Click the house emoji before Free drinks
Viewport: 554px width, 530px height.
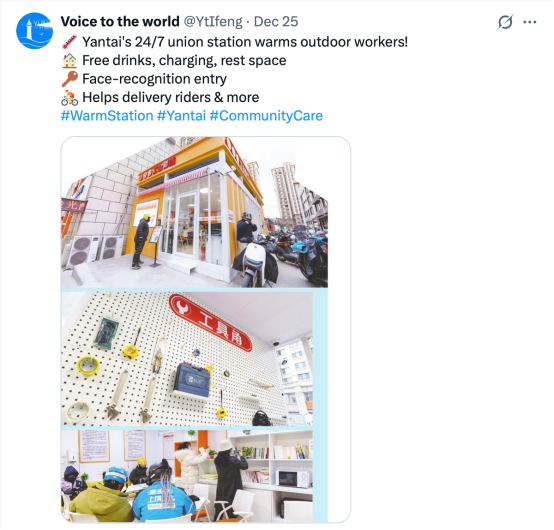coord(70,60)
